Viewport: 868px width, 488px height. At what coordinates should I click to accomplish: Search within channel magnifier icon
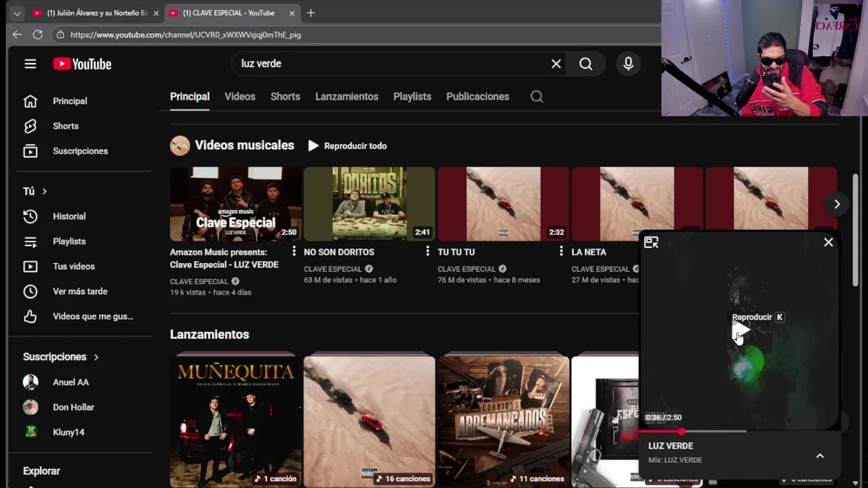click(x=536, y=96)
